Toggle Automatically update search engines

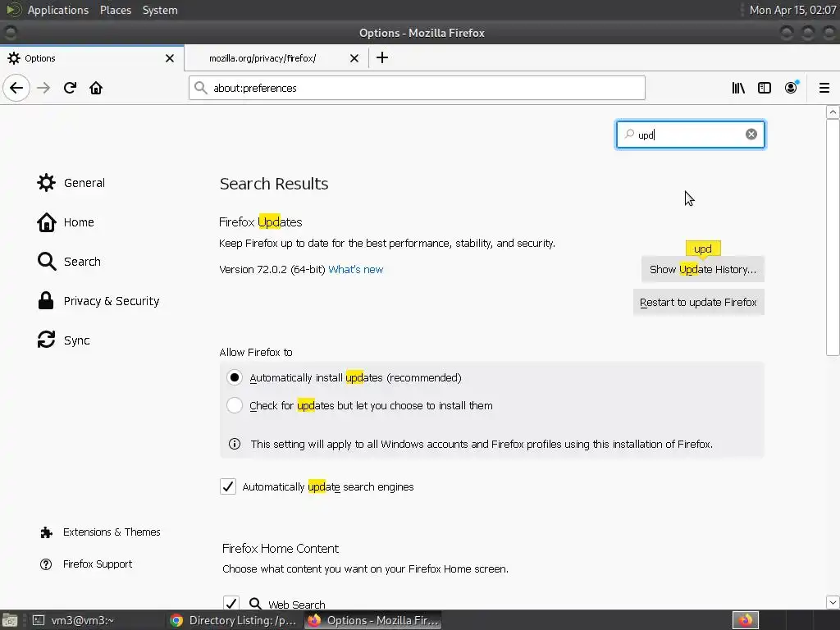pos(228,486)
